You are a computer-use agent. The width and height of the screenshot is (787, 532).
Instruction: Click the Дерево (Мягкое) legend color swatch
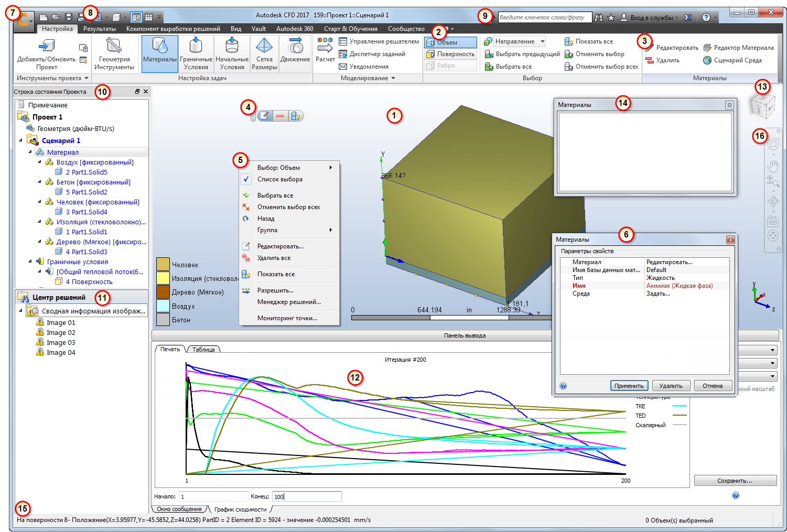coord(163,292)
